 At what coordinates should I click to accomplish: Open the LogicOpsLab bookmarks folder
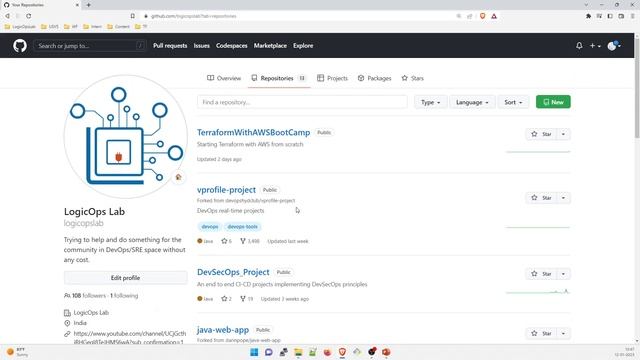(x=20, y=27)
